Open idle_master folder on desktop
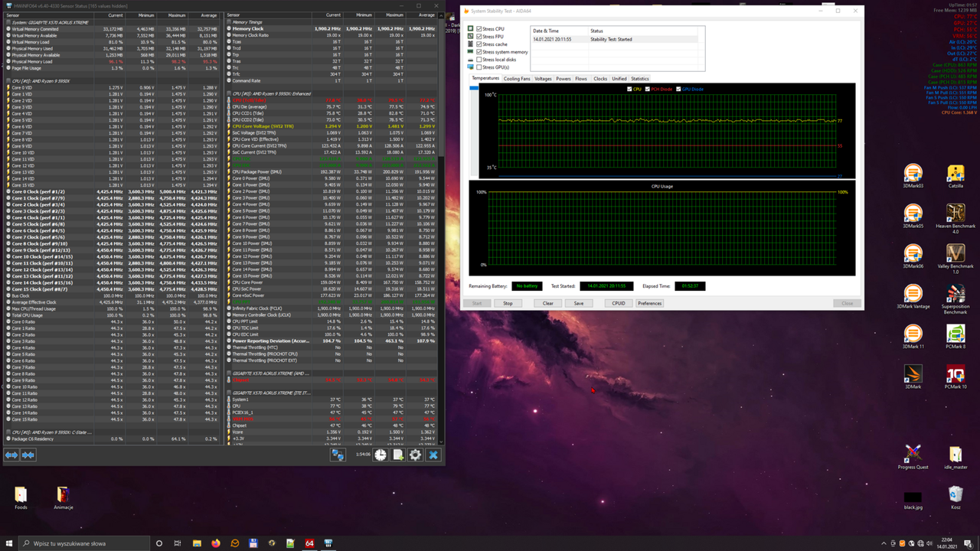980x551 pixels. point(955,457)
